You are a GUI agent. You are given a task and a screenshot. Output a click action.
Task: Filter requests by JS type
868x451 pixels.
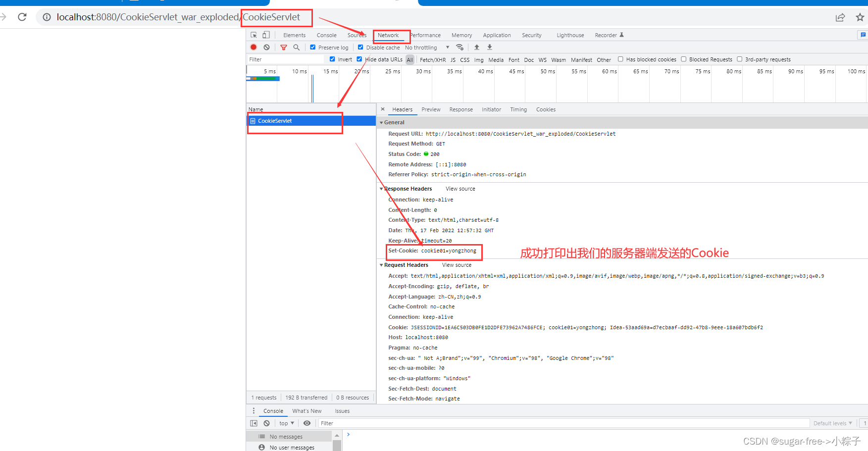[x=453, y=60]
